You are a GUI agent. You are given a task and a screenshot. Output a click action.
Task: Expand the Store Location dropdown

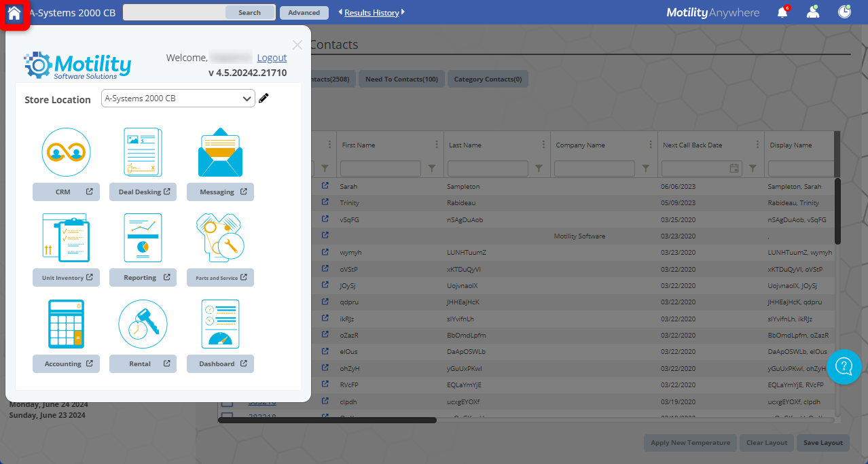[x=247, y=99]
